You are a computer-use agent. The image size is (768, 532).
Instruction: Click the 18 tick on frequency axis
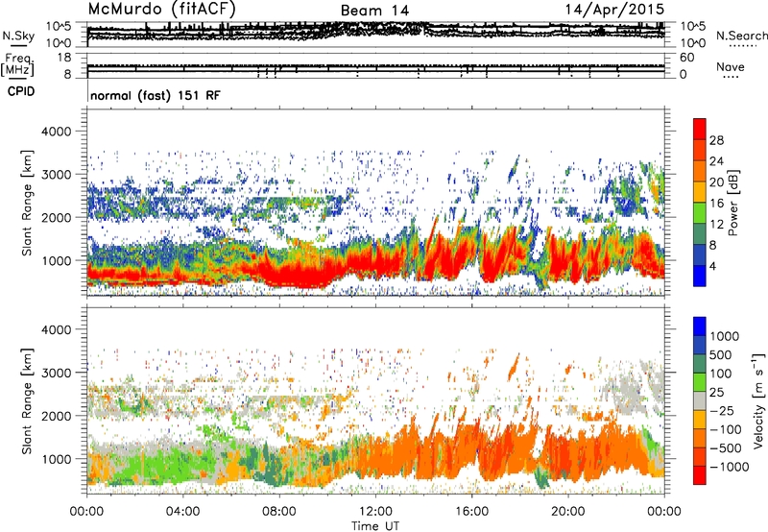(x=64, y=58)
